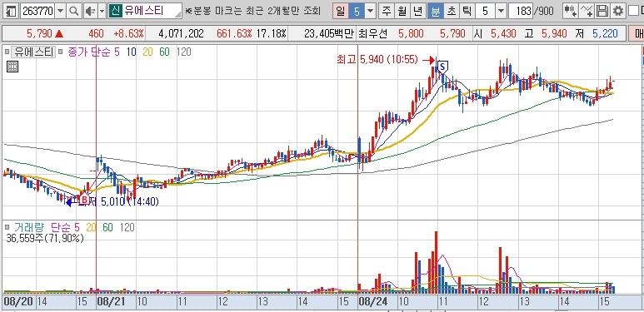
Task: Toggle the small square before 거래량 label
Action: click(7, 227)
